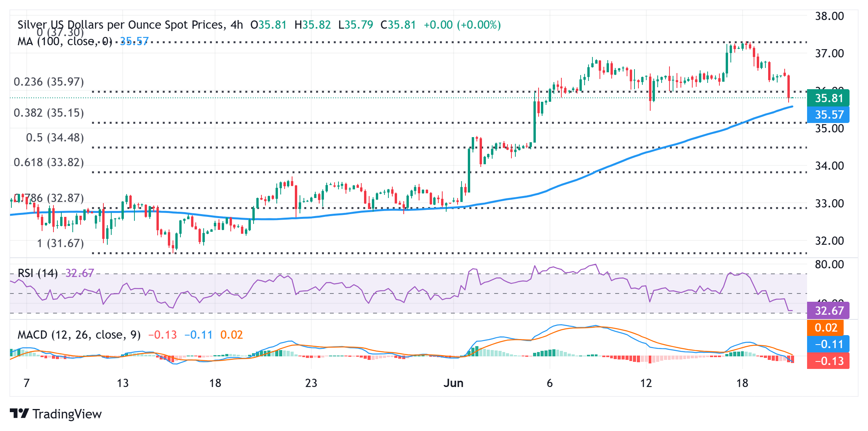The width and height of the screenshot is (868, 431).
Task: Click the 0.5 (34.48) Fibonacci level label
Action: coord(55,138)
